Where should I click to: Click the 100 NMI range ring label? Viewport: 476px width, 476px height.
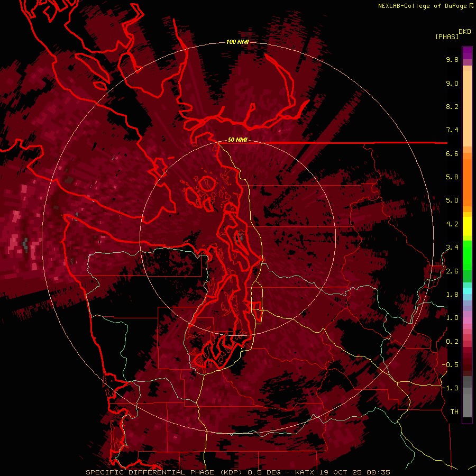coord(237,42)
